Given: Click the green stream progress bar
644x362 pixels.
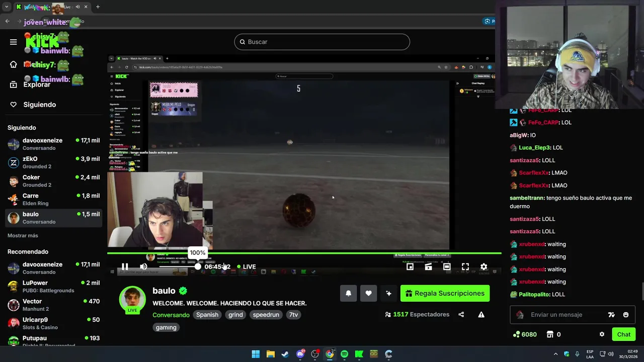Looking at the screenshot, I should click(304, 253).
